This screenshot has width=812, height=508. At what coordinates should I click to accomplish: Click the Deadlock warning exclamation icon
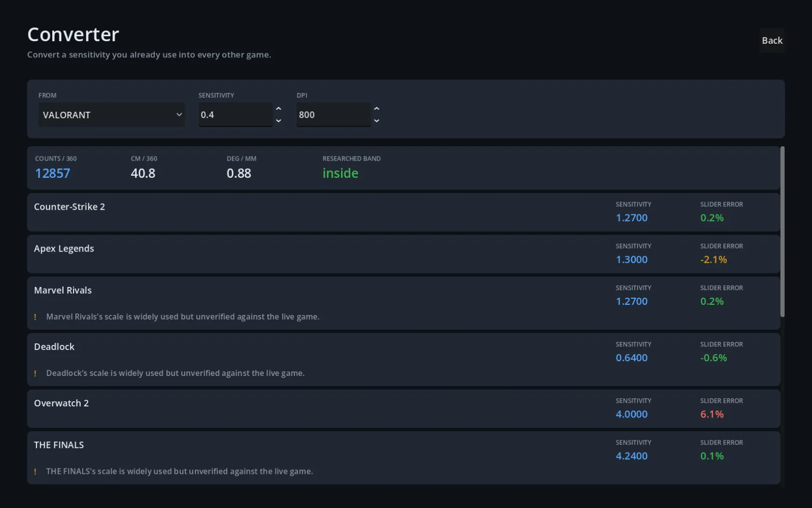(35, 373)
